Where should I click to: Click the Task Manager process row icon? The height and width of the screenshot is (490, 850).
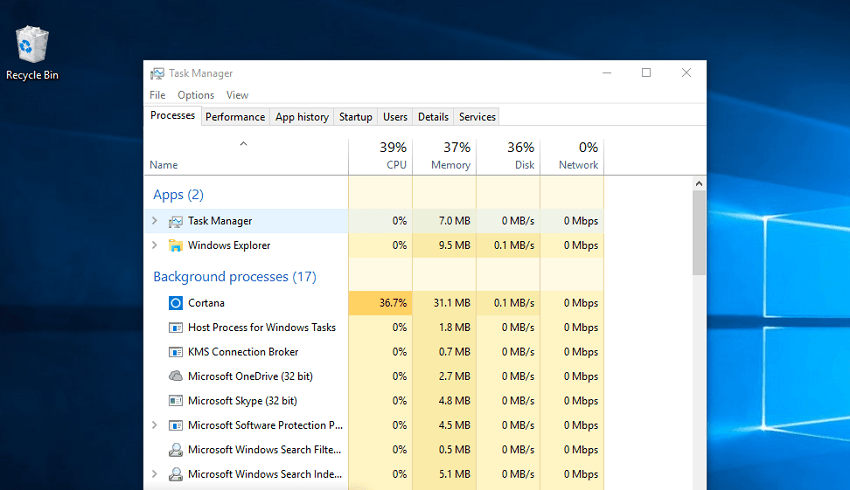[x=176, y=221]
